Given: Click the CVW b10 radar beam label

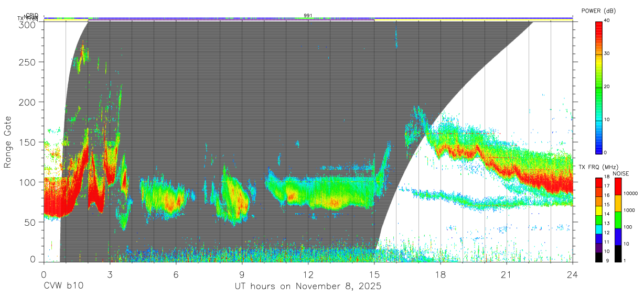Looking at the screenshot, I should pyautogui.click(x=63, y=287).
